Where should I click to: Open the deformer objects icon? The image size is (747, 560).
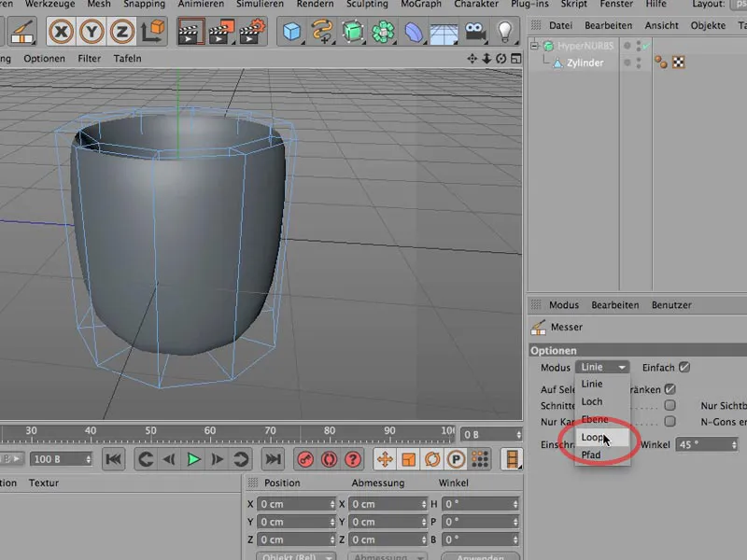point(414,32)
